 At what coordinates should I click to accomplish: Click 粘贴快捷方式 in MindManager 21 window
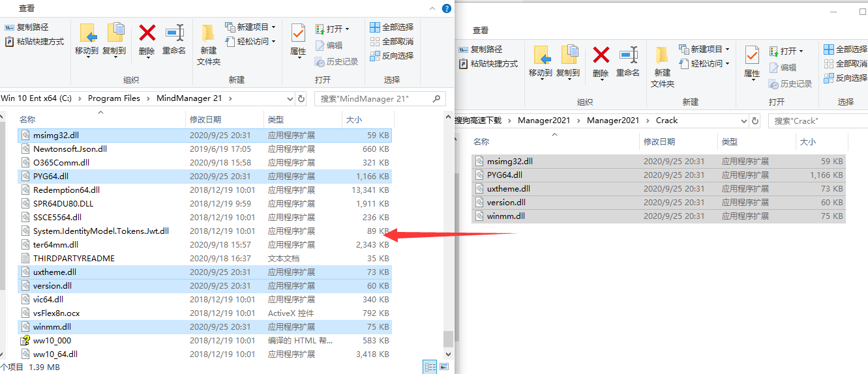pos(35,42)
